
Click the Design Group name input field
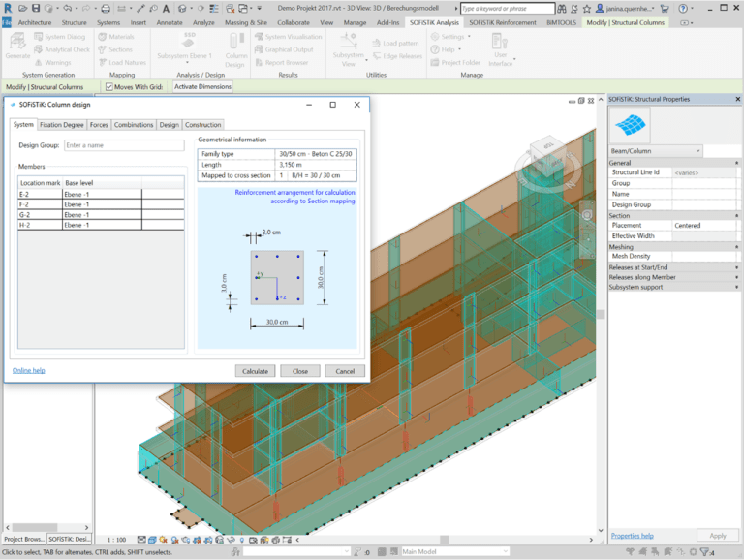(123, 145)
